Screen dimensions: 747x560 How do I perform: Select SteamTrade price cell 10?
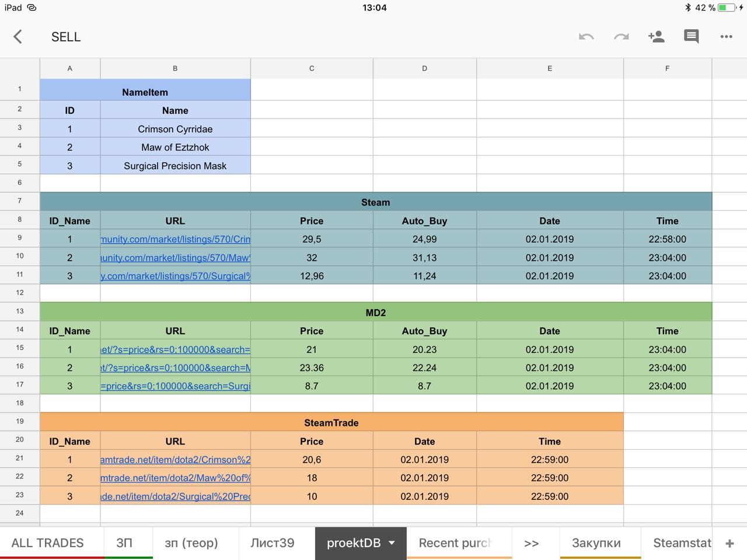pos(312,496)
